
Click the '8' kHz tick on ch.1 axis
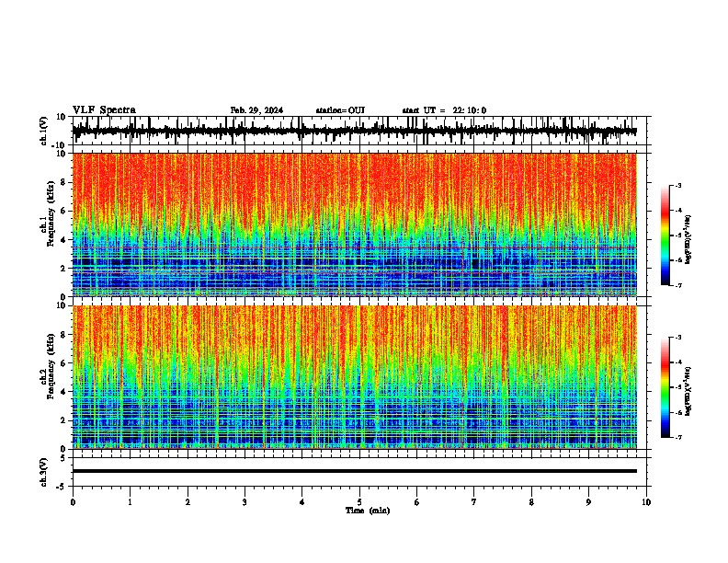point(63,182)
